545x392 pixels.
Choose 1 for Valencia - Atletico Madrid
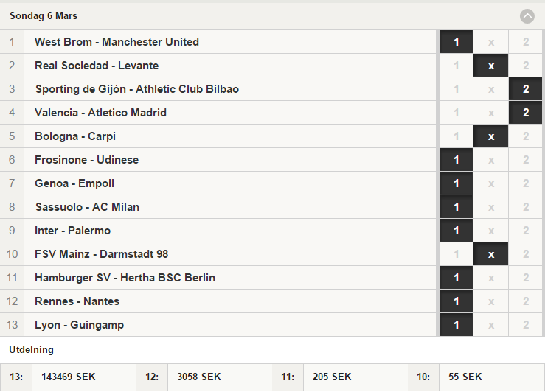click(456, 113)
